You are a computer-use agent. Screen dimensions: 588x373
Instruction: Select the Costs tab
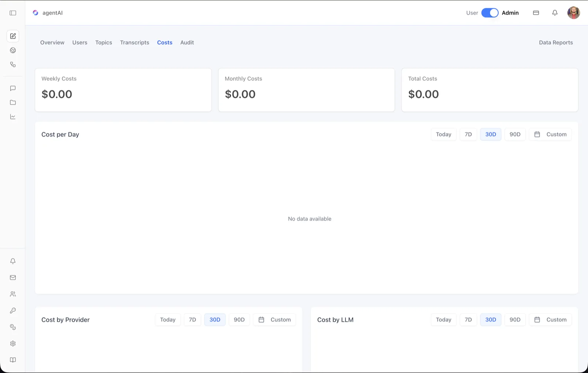click(165, 43)
